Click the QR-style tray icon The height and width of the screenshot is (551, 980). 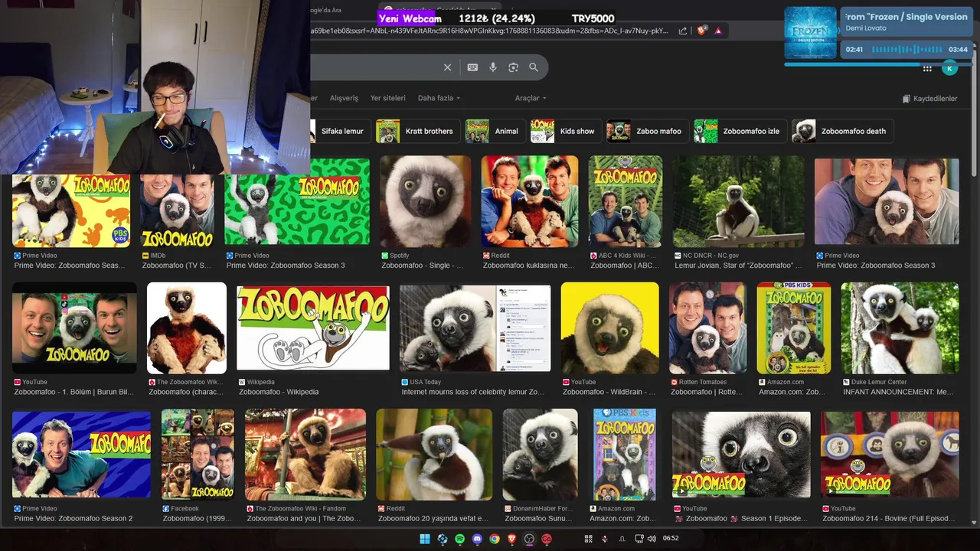coord(589,539)
